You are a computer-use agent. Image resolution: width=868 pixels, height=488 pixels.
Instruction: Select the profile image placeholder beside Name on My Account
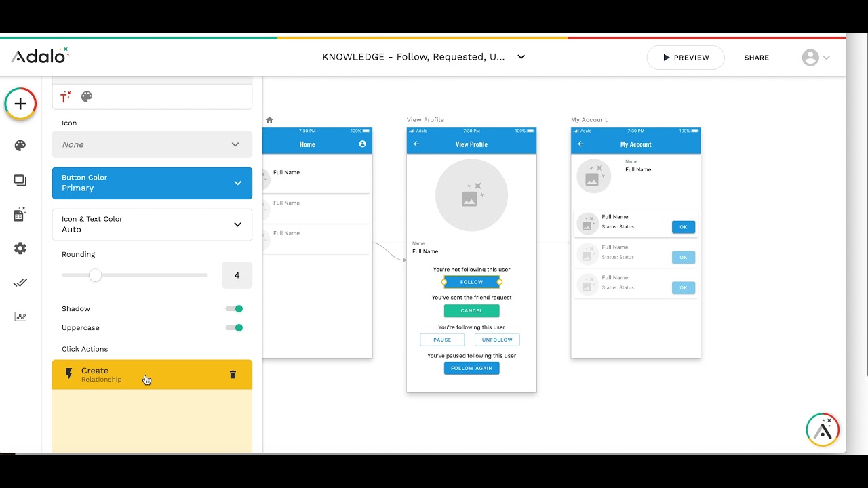pos(593,176)
